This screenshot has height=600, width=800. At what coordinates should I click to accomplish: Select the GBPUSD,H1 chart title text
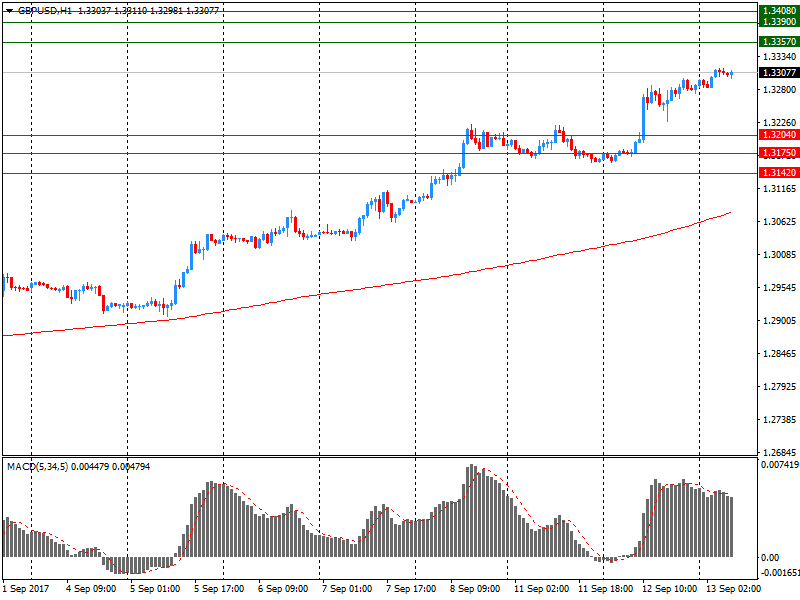click(45, 11)
